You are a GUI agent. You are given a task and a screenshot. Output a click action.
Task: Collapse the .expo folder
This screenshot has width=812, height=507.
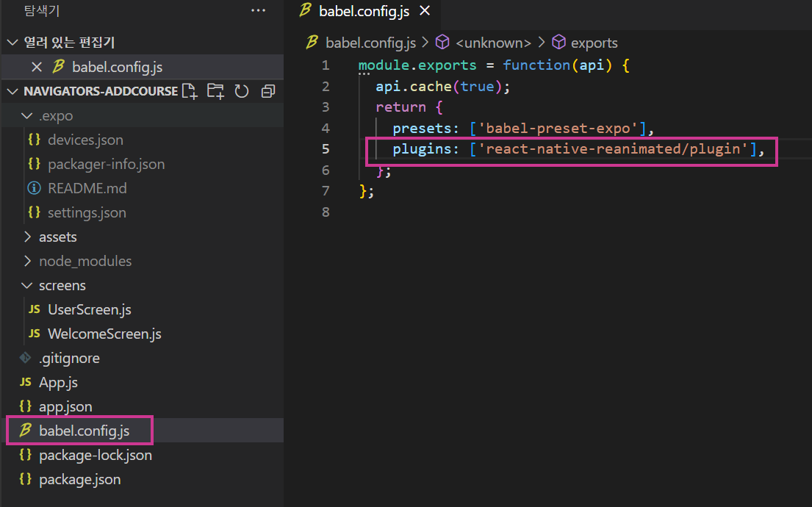pos(26,115)
